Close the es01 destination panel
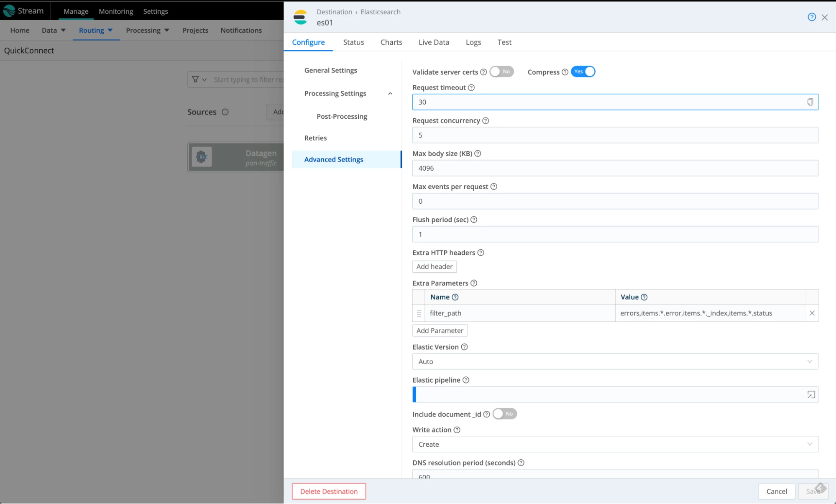This screenshot has height=504, width=836. pyautogui.click(x=824, y=17)
